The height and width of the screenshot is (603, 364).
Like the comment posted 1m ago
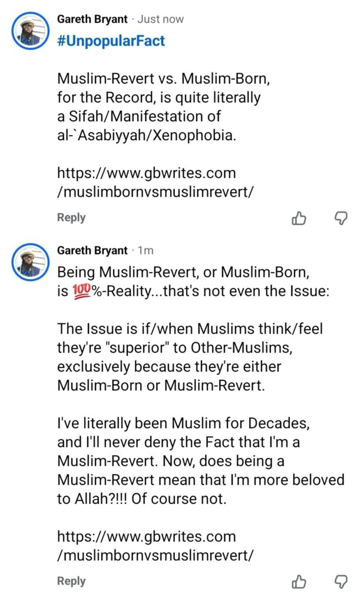(299, 582)
